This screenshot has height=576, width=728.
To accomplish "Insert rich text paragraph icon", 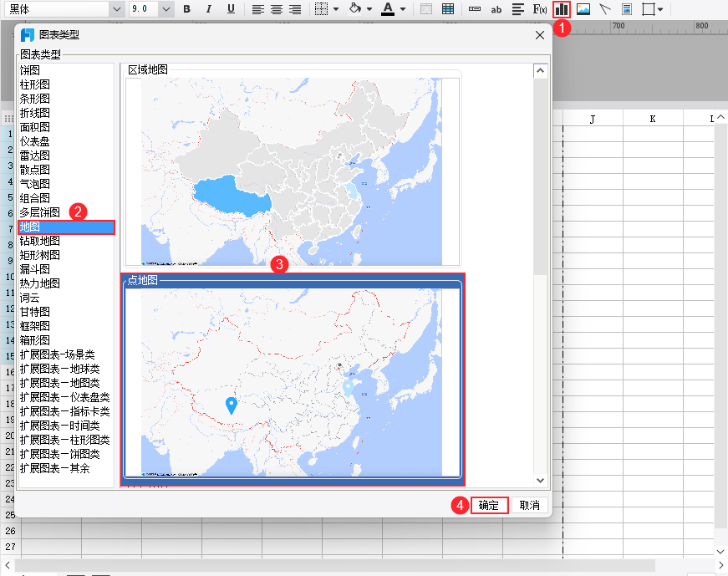I will (x=517, y=9).
